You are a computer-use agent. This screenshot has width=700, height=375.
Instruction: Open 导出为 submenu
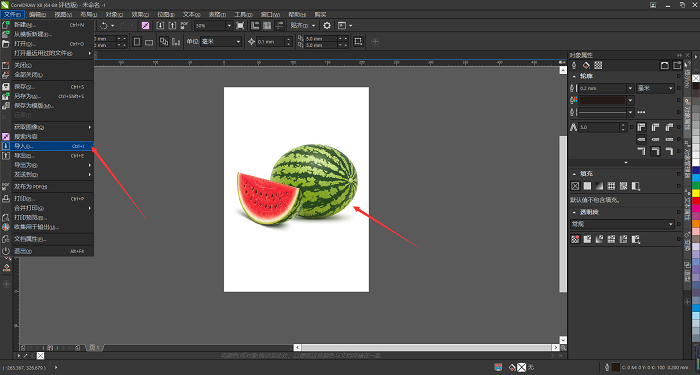click(x=47, y=165)
